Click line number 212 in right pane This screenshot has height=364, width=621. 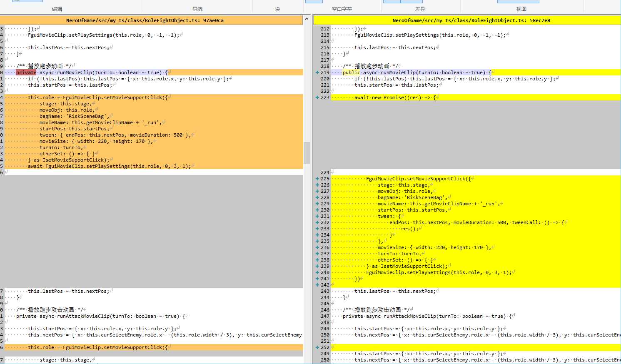click(x=325, y=29)
